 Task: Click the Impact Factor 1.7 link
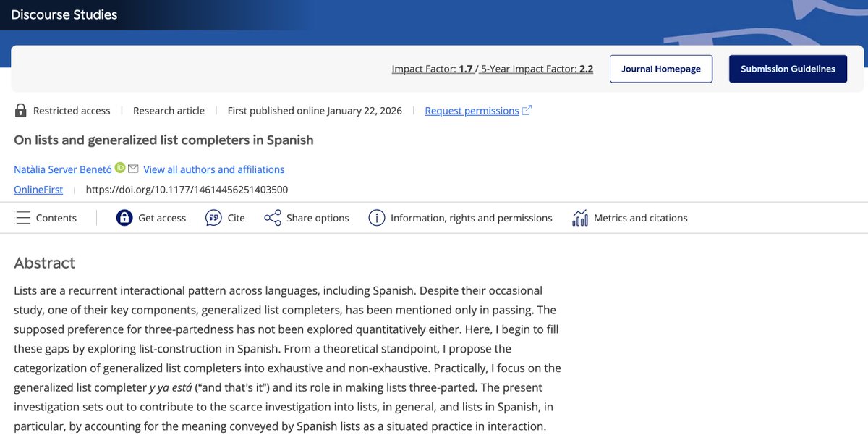pyautogui.click(x=432, y=69)
